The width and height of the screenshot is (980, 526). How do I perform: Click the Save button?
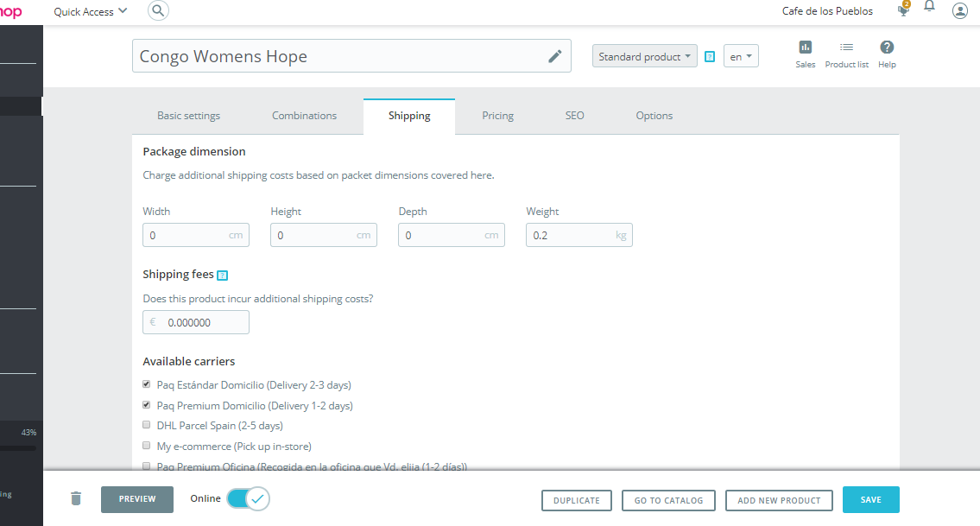(870, 500)
